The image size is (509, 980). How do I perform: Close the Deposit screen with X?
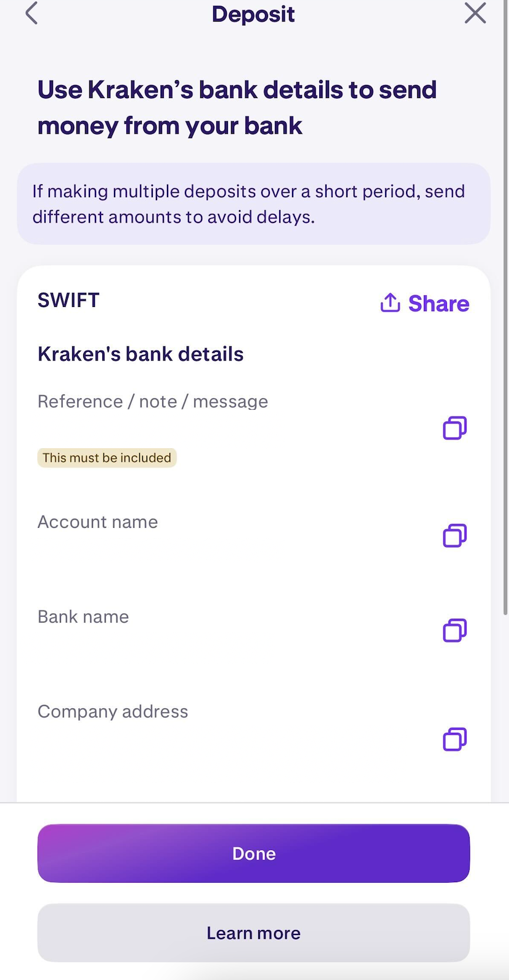pyautogui.click(x=475, y=13)
